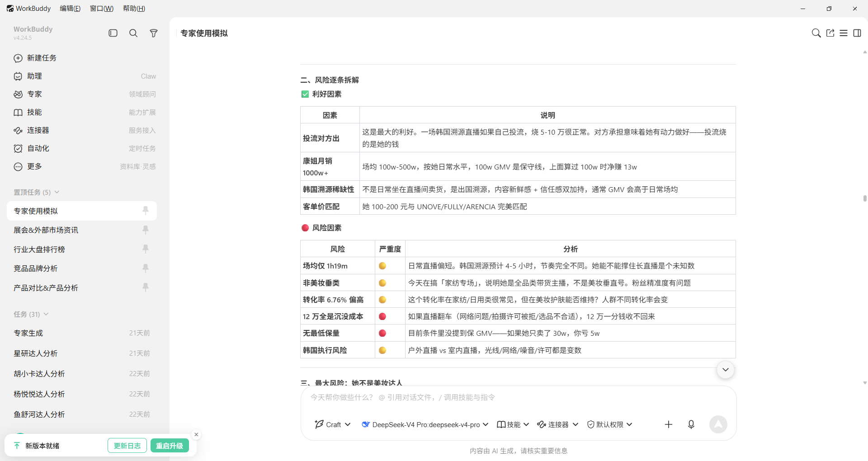868x461 pixels.
Task: Click the 韩国溯源稀缺性 table cell
Action: 330,189
